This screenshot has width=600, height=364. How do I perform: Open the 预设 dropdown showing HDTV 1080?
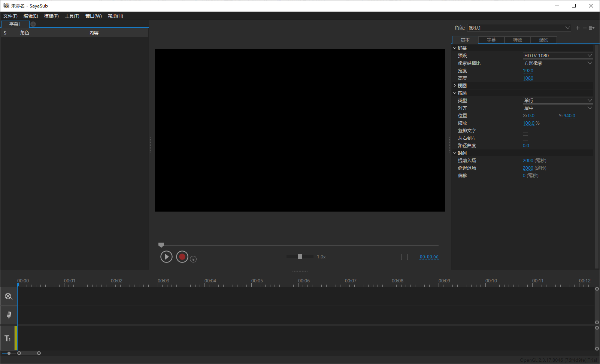pos(558,55)
